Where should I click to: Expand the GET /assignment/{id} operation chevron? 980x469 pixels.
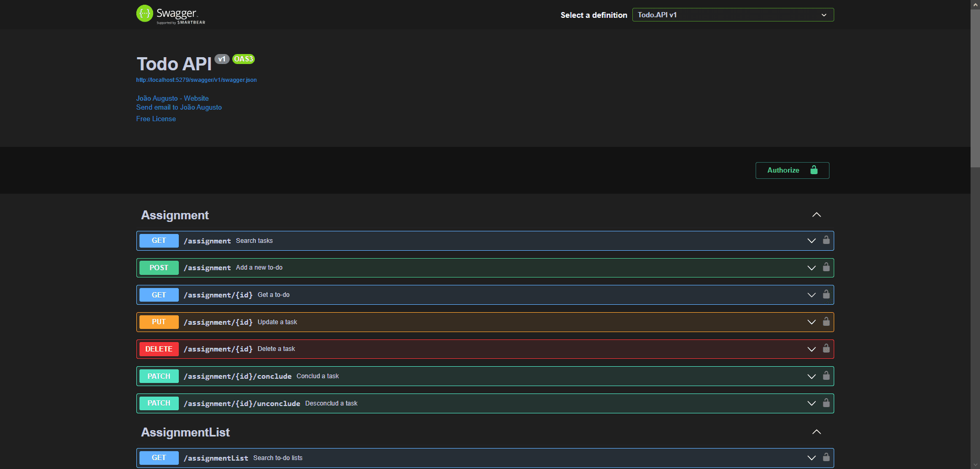click(x=811, y=295)
